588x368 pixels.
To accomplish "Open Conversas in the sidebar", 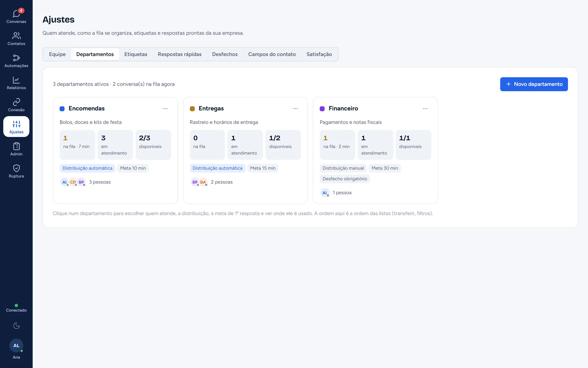I will 16,16.
